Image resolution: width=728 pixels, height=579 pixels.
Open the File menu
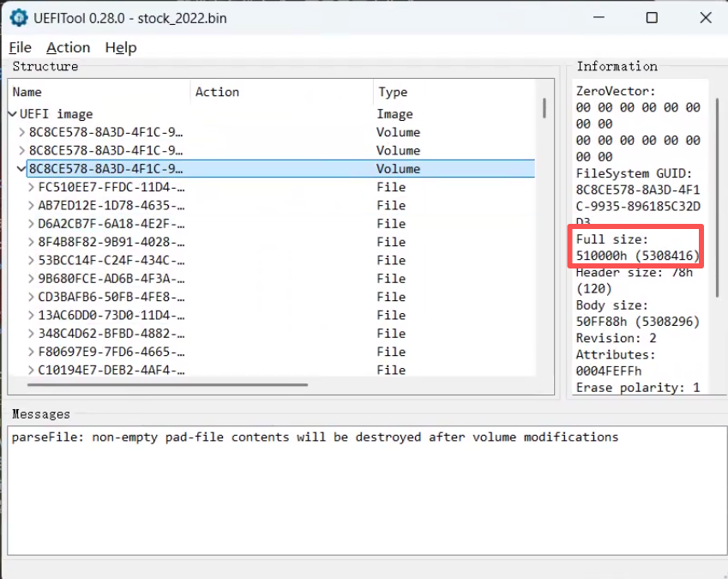pyautogui.click(x=20, y=47)
